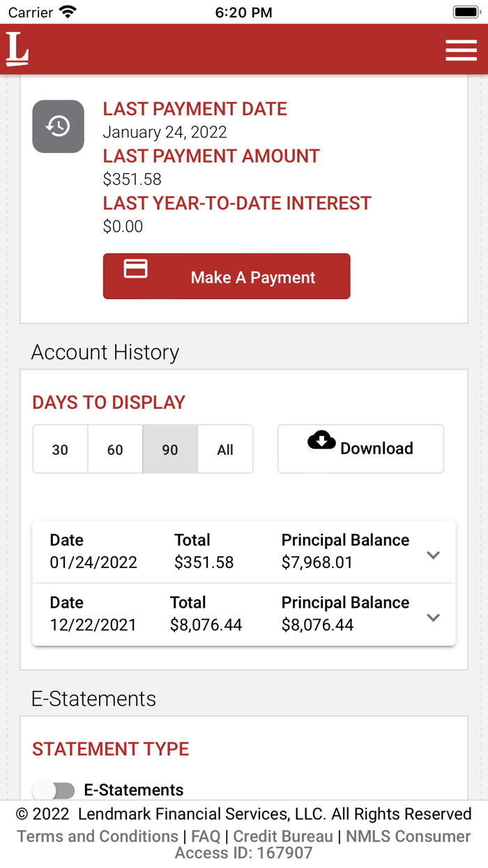This screenshot has width=488, height=868.
Task: Visit the Credit Bureau link
Action: 282,837
